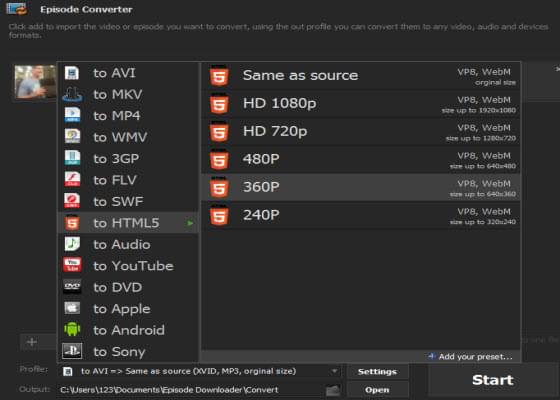Click Add your preset link
The image size is (560, 400).
tap(470, 356)
